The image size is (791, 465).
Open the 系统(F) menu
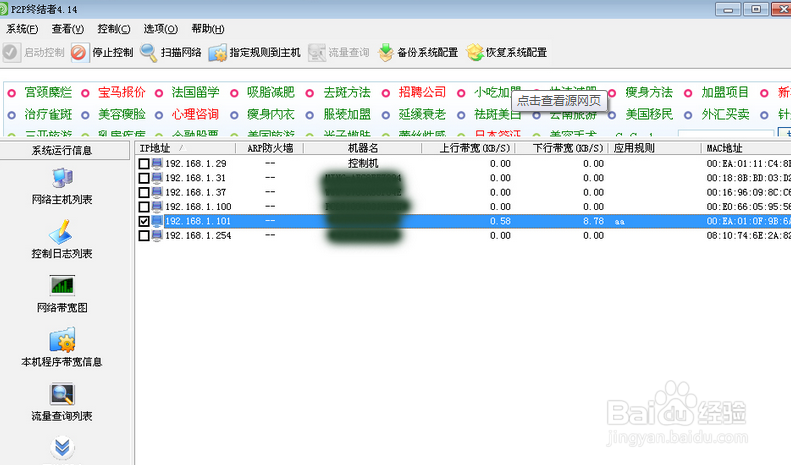pos(22,29)
